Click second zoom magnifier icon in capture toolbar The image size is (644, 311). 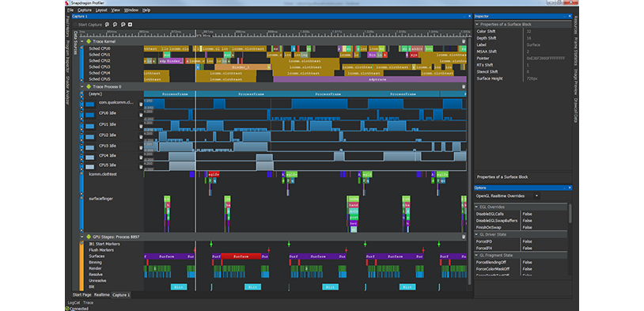coord(115,25)
